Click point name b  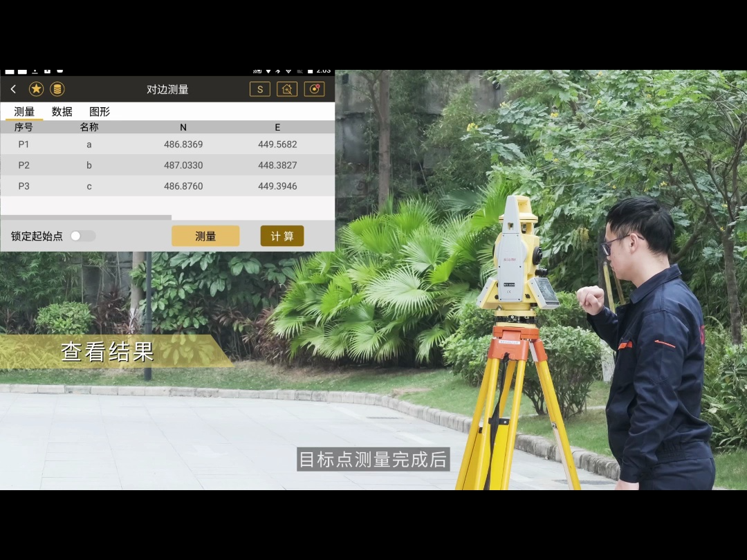pos(89,165)
